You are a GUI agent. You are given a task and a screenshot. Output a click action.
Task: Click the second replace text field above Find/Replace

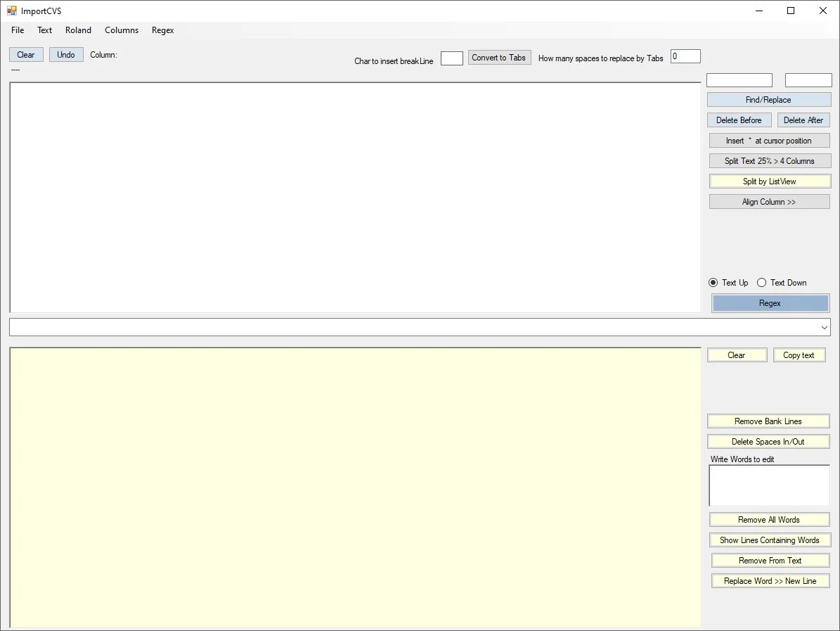point(808,80)
